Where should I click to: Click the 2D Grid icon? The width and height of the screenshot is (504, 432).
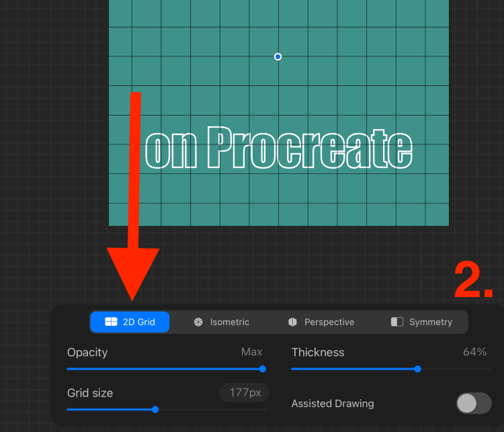click(111, 322)
